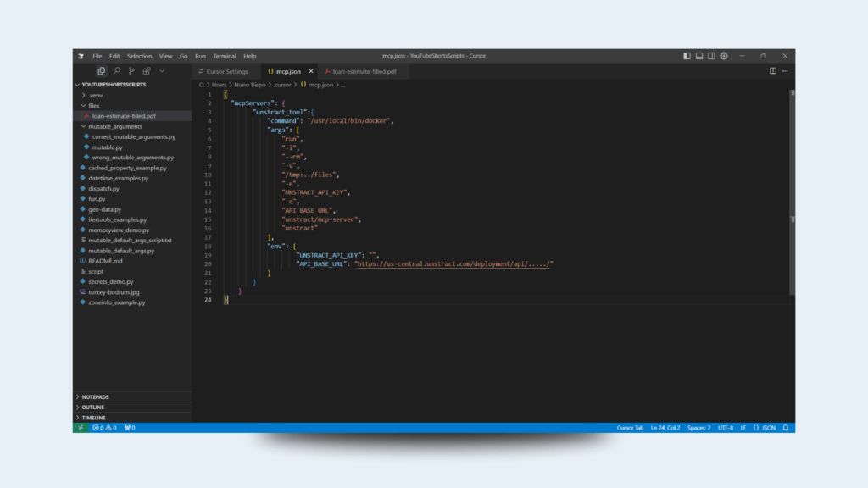Expand the OUTLINE section
The height and width of the screenshot is (488, 868).
click(x=93, y=408)
